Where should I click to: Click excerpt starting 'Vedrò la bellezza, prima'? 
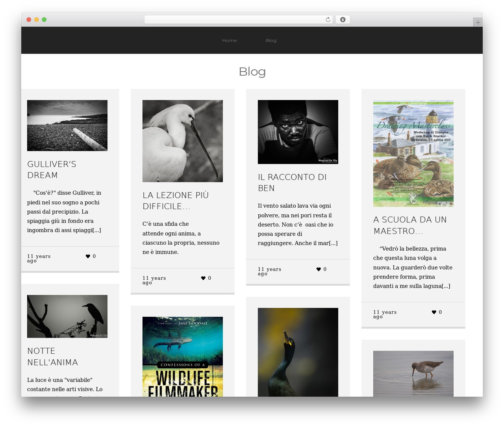pos(413,267)
